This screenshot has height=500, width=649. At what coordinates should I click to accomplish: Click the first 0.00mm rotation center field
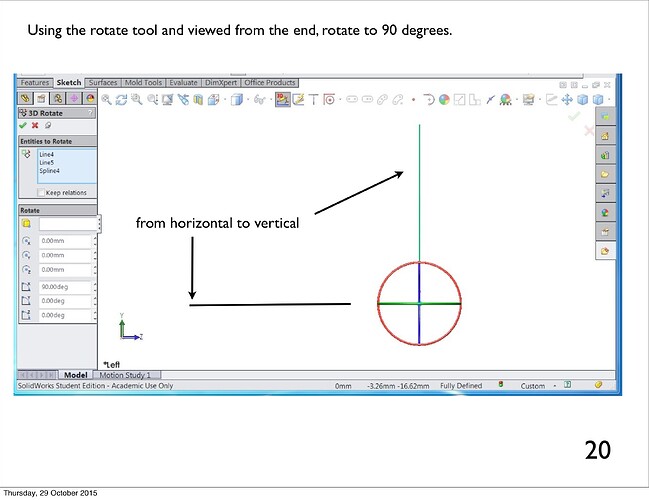pyautogui.click(x=64, y=241)
